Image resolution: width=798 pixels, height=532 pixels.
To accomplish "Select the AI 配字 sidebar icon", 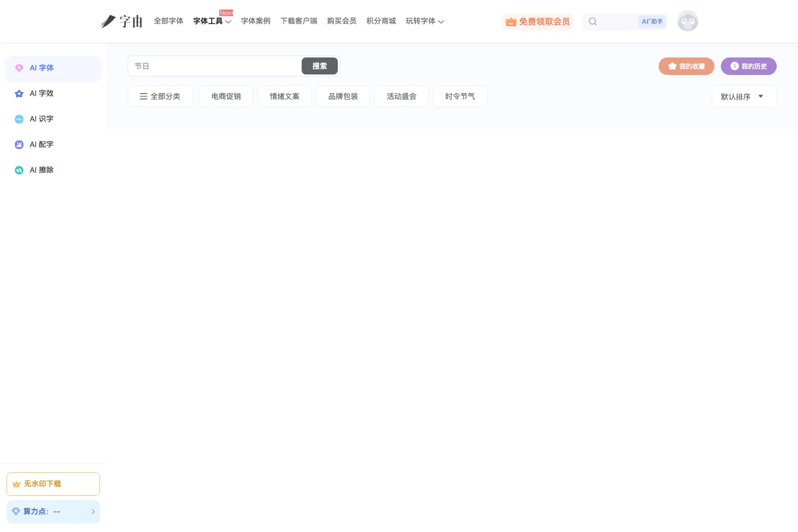I will (19, 145).
